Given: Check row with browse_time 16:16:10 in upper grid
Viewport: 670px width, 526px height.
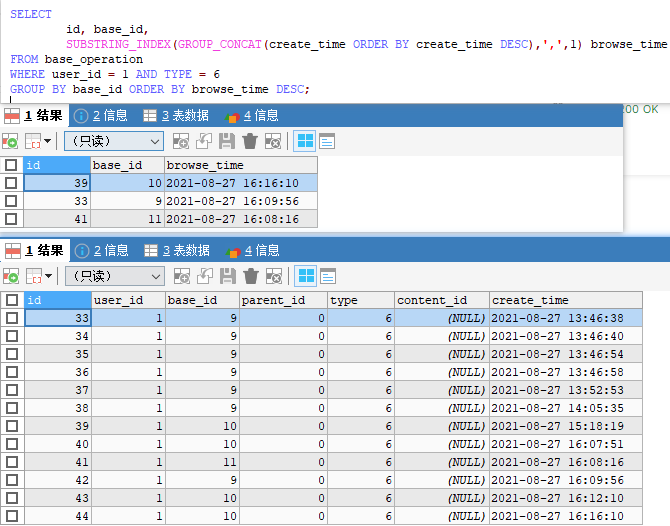Looking at the screenshot, I should (x=11, y=183).
